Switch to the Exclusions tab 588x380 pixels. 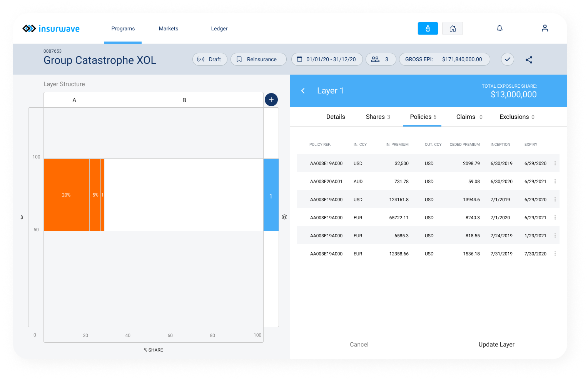(517, 117)
